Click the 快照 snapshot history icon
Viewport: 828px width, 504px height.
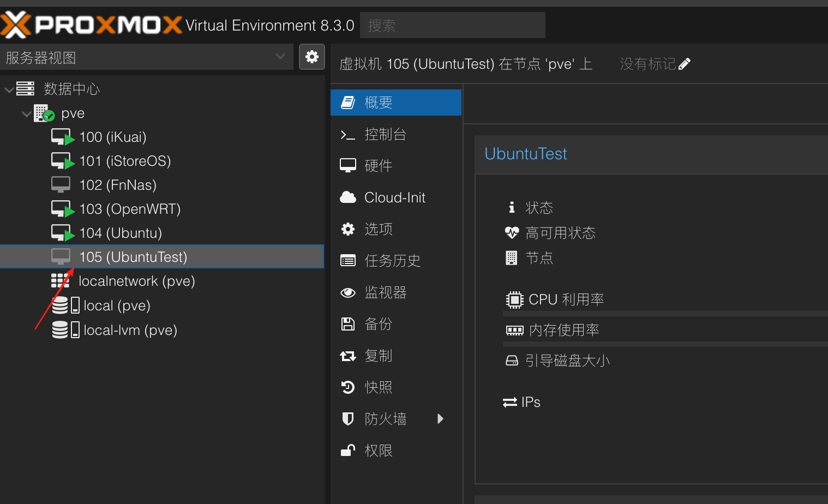pos(347,387)
